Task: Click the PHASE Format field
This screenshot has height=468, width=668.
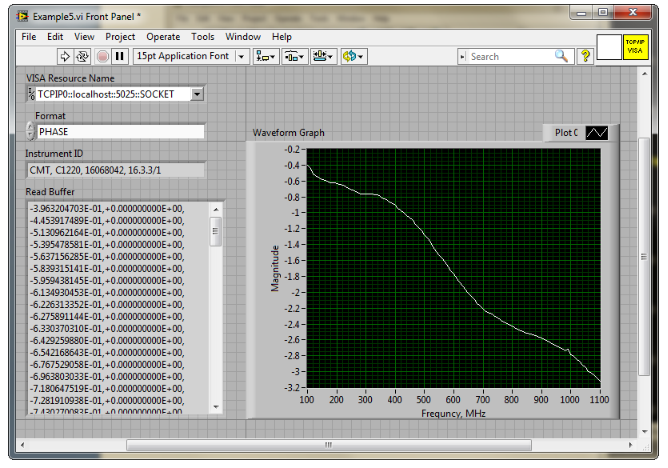Action: [120, 132]
